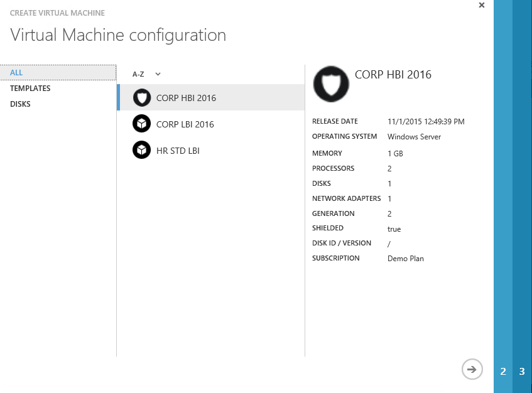Image resolution: width=532 pixels, height=393 pixels.
Task: Click release date value 11/1/2015 12:49:39 PM
Action: click(x=426, y=121)
